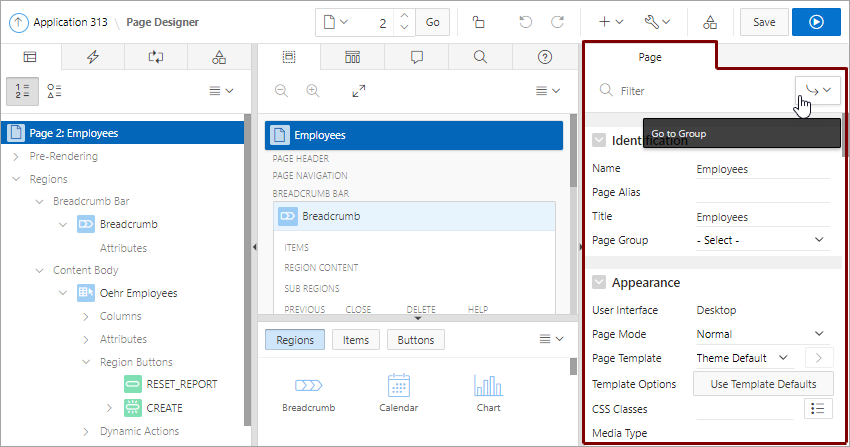
Task: Open the Page Group select list
Action: pos(762,240)
